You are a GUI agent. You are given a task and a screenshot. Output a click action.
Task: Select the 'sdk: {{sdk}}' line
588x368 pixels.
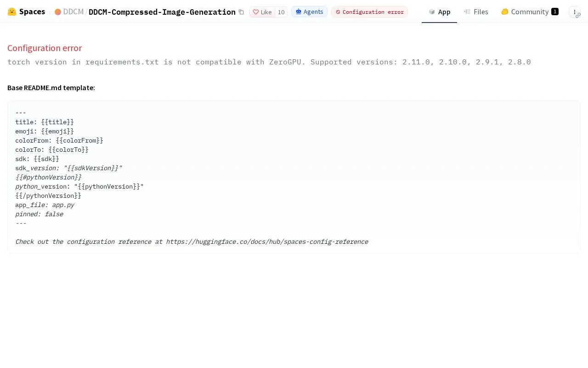[37, 159]
